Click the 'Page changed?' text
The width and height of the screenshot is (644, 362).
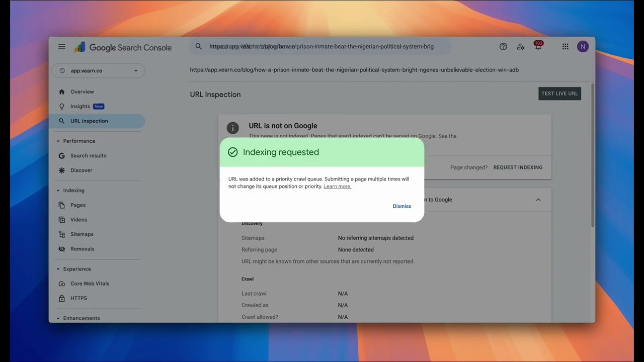pyautogui.click(x=469, y=167)
